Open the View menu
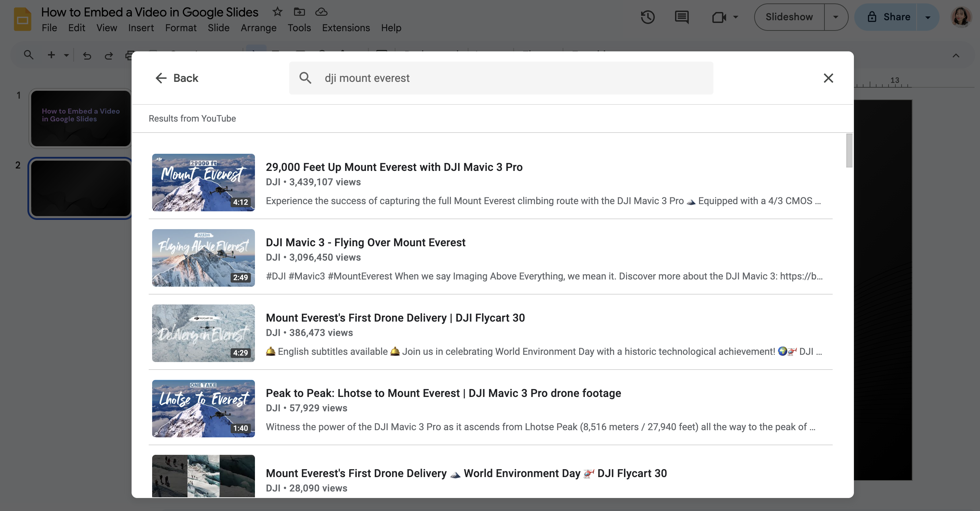This screenshot has width=980, height=511. (x=107, y=28)
